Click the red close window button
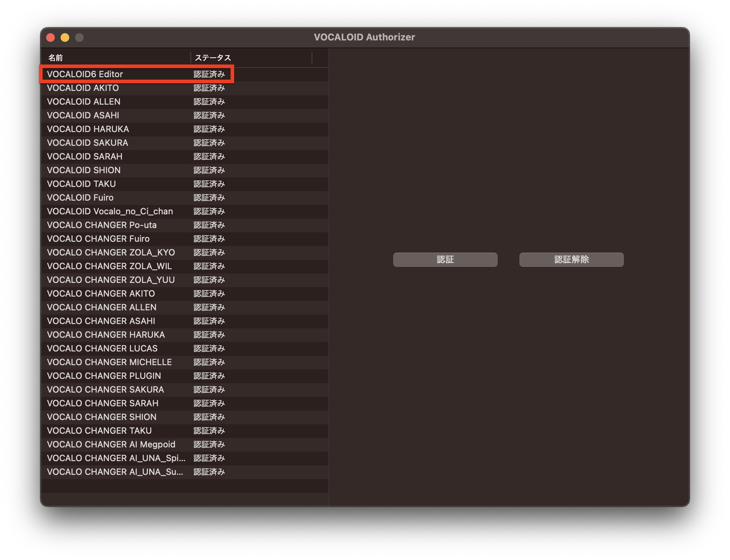730x560 pixels. pos(50,38)
